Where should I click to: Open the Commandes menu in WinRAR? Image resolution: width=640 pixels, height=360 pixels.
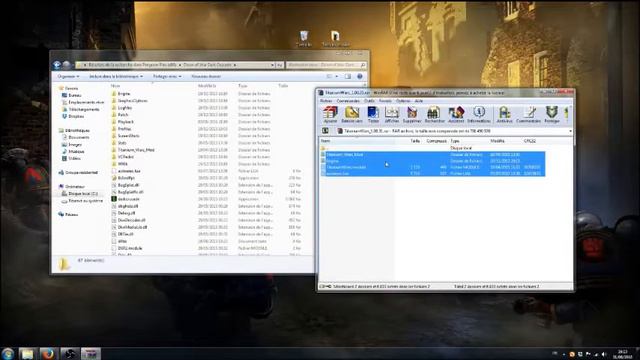point(348,101)
